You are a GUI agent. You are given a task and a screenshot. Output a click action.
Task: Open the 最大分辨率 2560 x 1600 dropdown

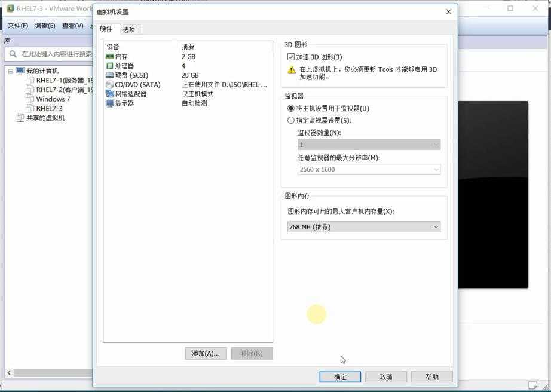pyautogui.click(x=369, y=169)
